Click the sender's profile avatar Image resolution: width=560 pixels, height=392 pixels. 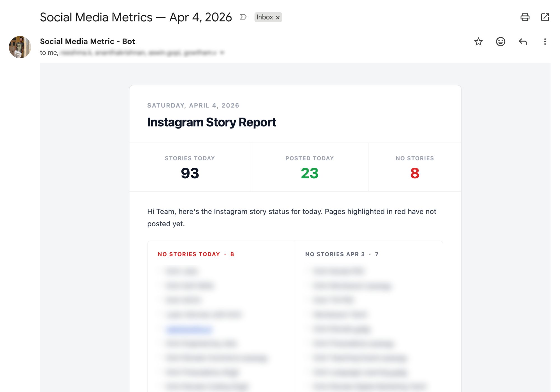pyautogui.click(x=20, y=46)
